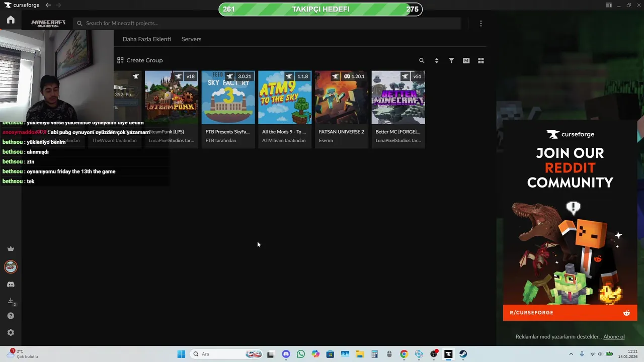This screenshot has width=644, height=362.
Task: Toggle the M filter button in toolbar
Action: point(466,60)
